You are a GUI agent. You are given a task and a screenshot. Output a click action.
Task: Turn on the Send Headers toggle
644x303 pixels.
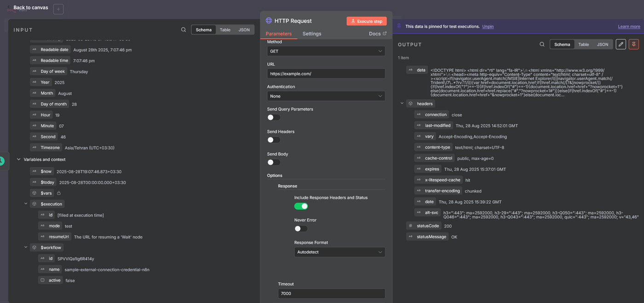[274, 140]
